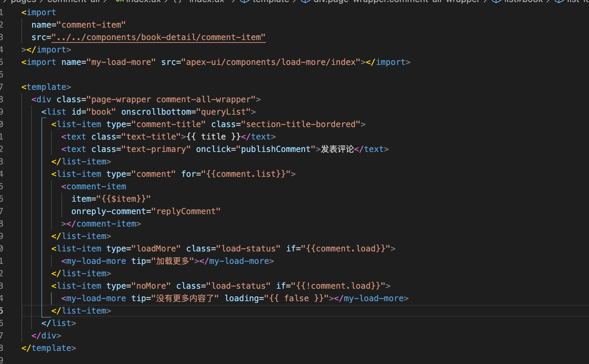Viewport: 589px width, 364px height.
Task: Click "page-wrapper comment-all-wrapper" class value
Action: point(171,99)
